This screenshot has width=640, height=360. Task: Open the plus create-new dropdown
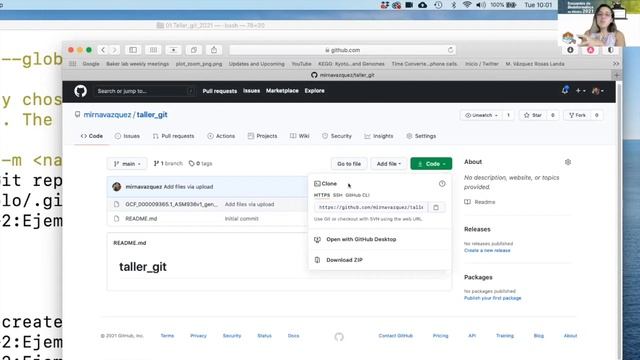(x=580, y=91)
